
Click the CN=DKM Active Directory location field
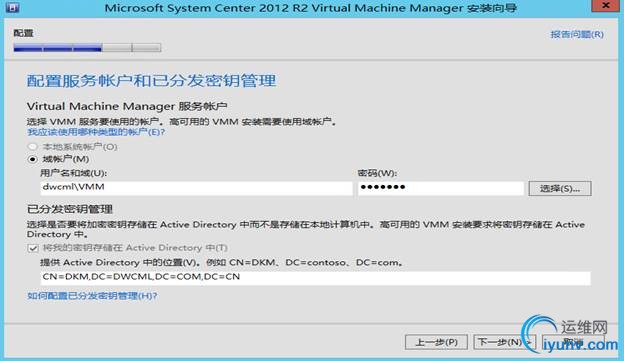(x=315, y=277)
